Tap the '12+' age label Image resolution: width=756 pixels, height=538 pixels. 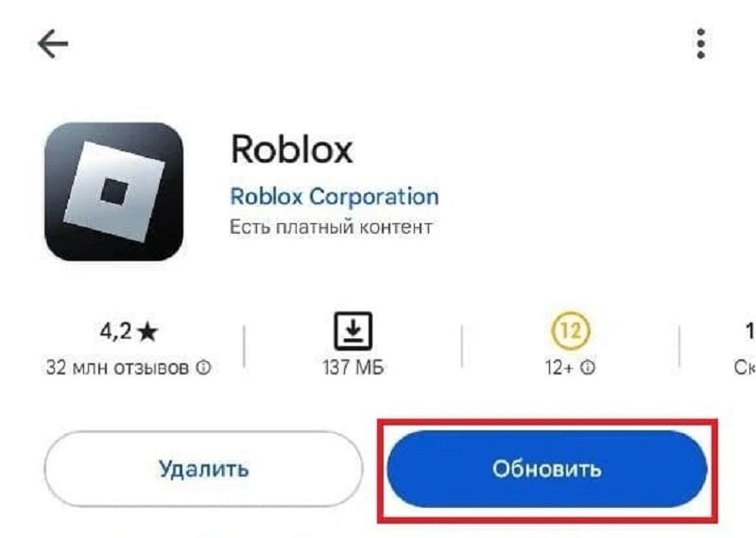559,368
